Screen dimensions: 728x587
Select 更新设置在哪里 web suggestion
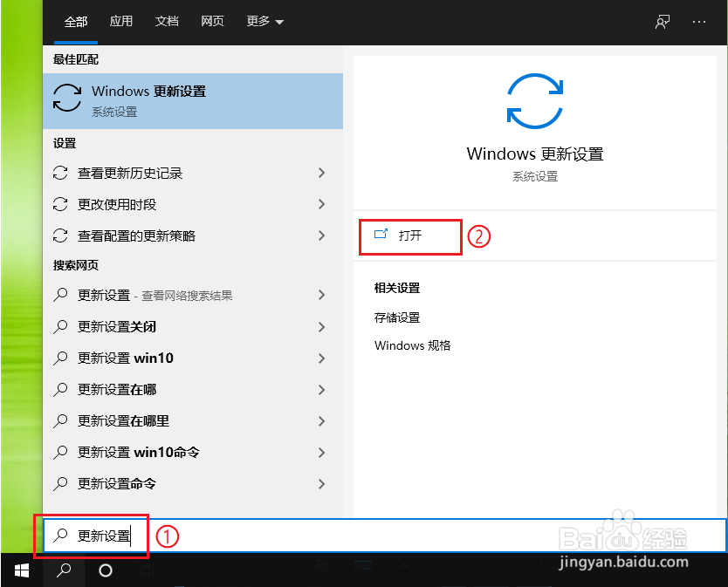tap(193, 421)
